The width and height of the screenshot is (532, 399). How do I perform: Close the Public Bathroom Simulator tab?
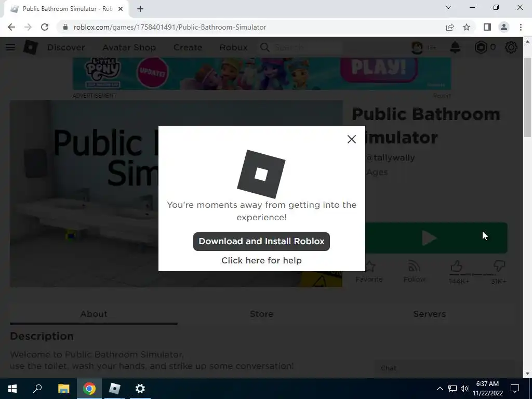121,9
